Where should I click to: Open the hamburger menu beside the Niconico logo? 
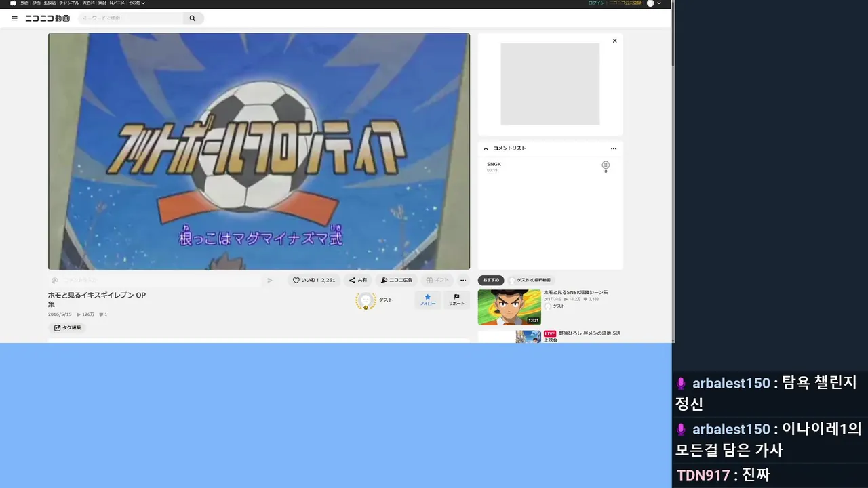coord(14,18)
